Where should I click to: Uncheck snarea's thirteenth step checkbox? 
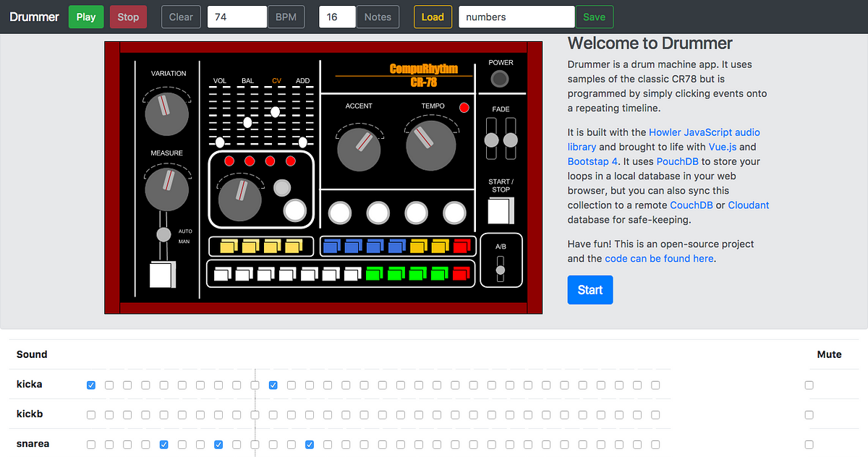(x=310, y=444)
